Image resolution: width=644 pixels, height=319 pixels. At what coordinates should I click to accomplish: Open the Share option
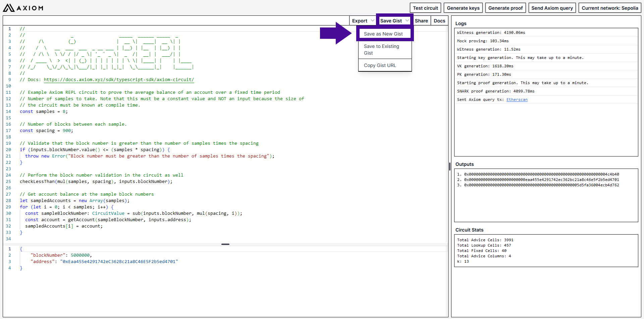pyautogui.click(x=421, y=21)
